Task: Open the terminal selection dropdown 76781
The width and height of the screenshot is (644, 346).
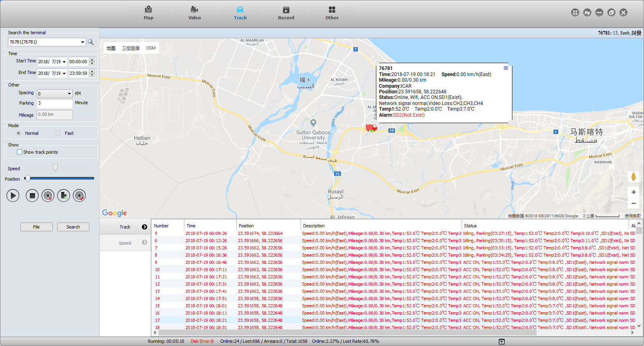Action: (x=83, y=42)
